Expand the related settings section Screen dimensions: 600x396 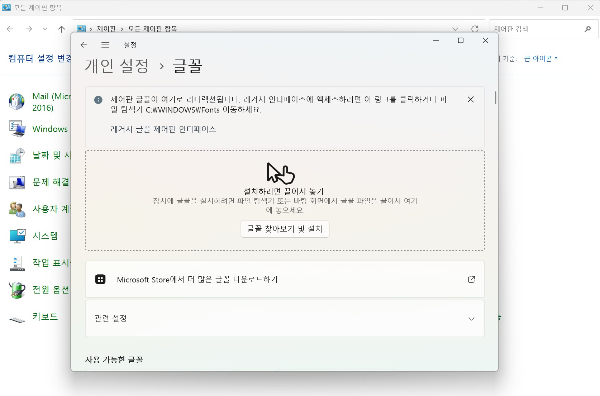(285, 318)
